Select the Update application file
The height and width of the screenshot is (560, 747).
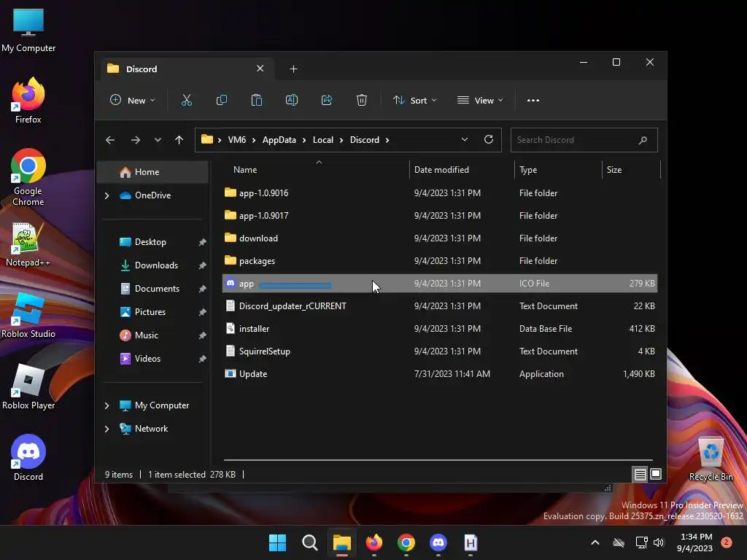coord(440,374)
